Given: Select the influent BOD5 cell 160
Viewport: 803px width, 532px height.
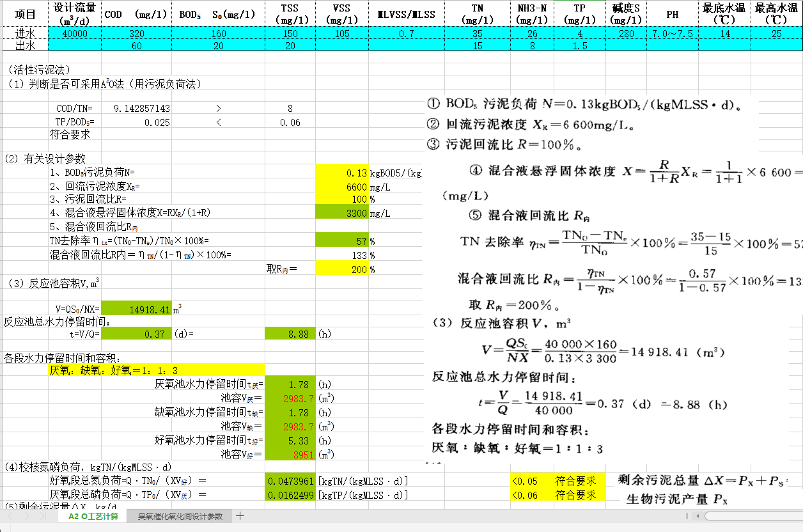Looking at the screenshot, I should (x=218, y=33).
